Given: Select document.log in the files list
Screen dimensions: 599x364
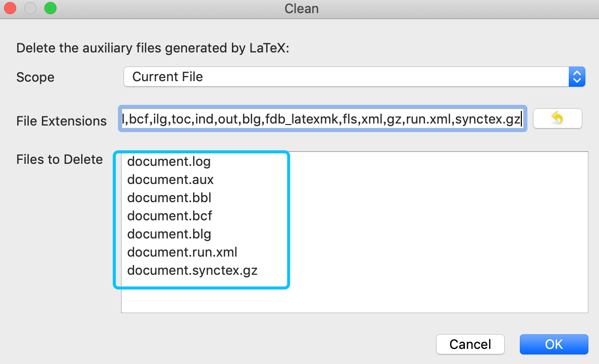Looking at the screenshot, I should tap(168, 162).
